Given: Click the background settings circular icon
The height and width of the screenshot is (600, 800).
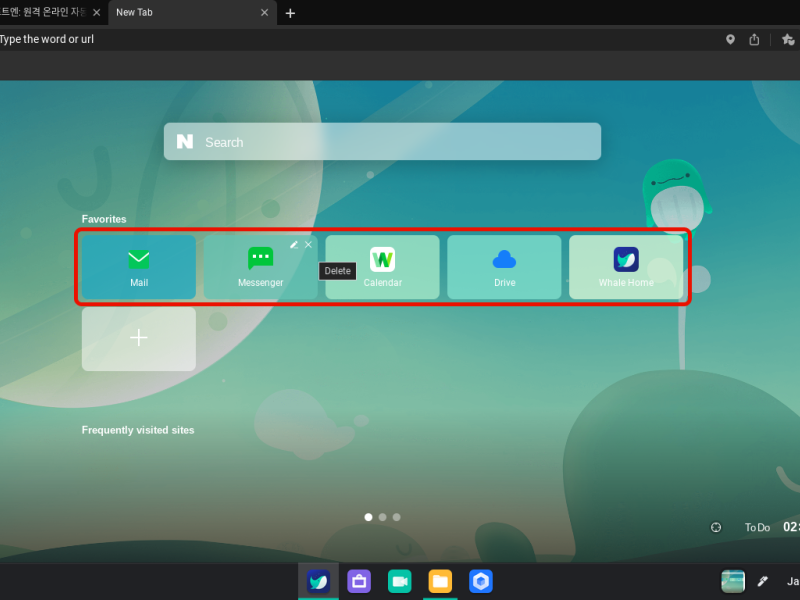Looking at the screenshot, I should (716, 528).
